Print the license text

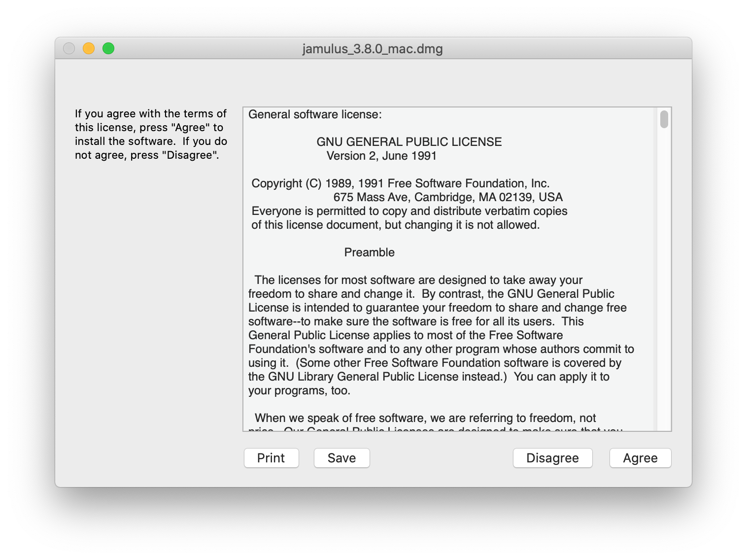(271, 458)
